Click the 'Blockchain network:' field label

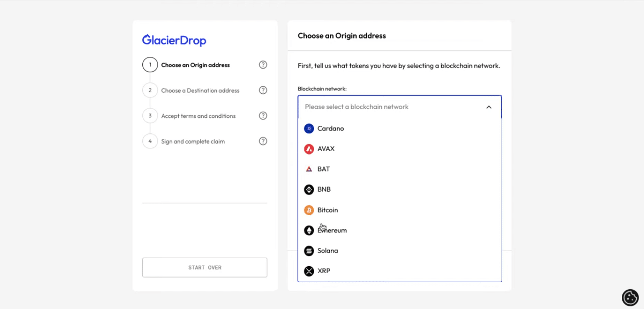coord(322,89)
